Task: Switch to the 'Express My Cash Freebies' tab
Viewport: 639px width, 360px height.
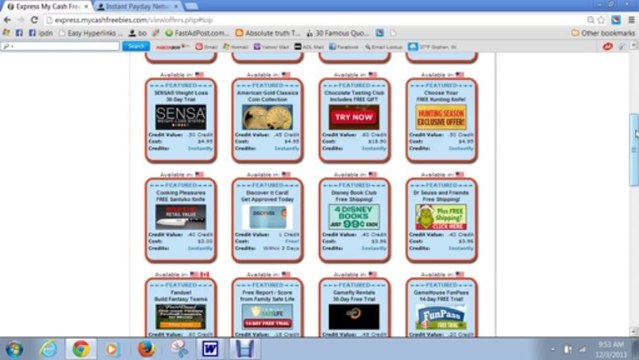Action: (x=47, y=7)
